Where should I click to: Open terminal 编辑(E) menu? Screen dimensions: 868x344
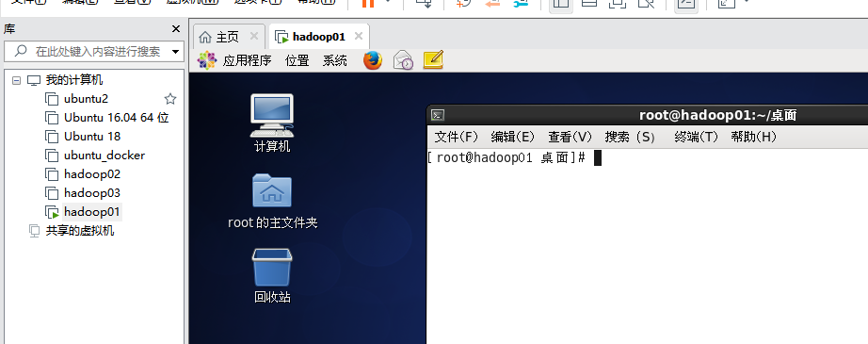tap(513, 137)
